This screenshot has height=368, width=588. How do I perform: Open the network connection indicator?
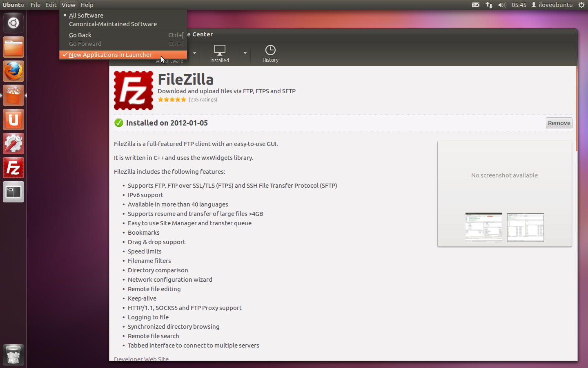pos(489,5)
